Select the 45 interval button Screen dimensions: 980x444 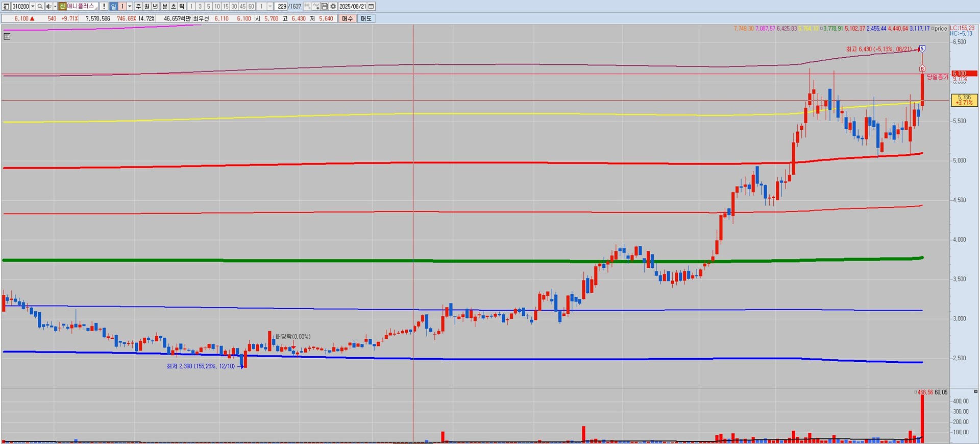point(243,6)
